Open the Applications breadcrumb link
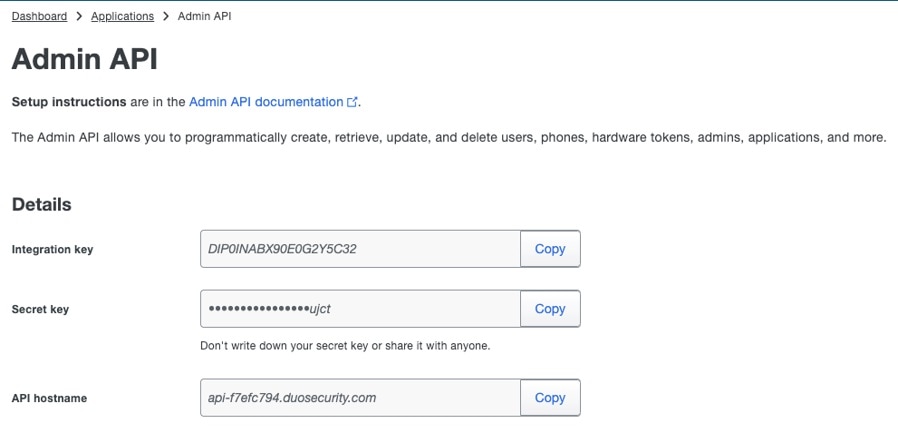Viewport: 898px width, 432px height. (122, 17)
